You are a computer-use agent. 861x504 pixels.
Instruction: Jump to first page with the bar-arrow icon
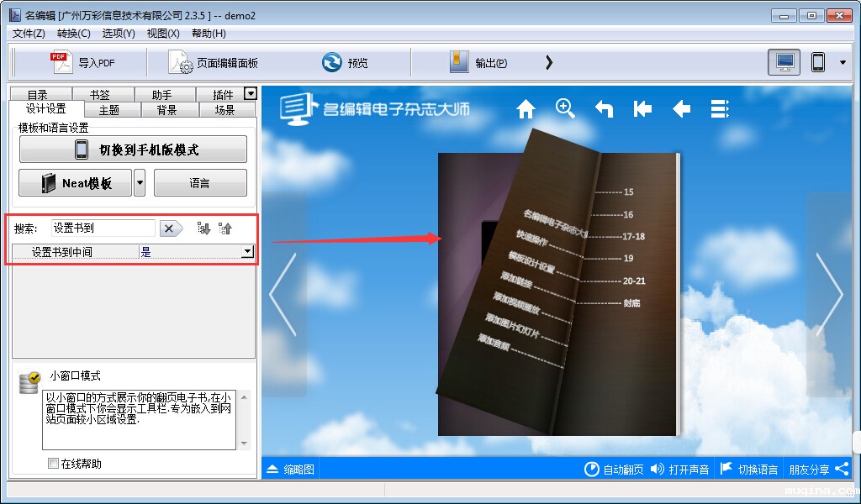(642, 109)
